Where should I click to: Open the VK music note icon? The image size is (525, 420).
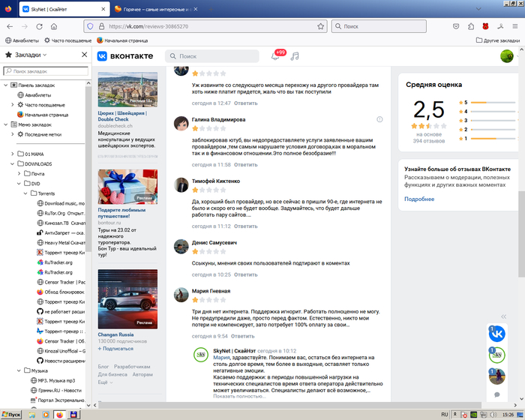(295, 56)
